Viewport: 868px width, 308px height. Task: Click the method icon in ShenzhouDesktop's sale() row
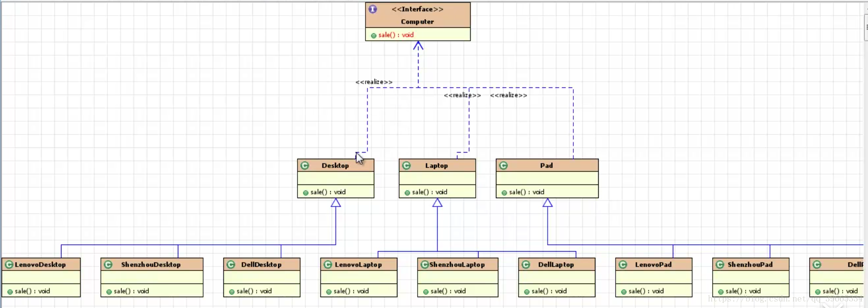(x=109, y=292)
